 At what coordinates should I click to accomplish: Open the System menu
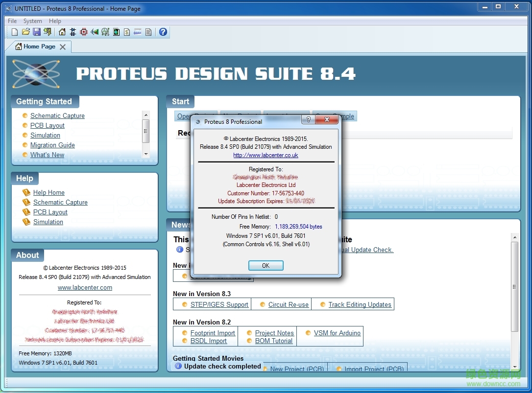32,21
